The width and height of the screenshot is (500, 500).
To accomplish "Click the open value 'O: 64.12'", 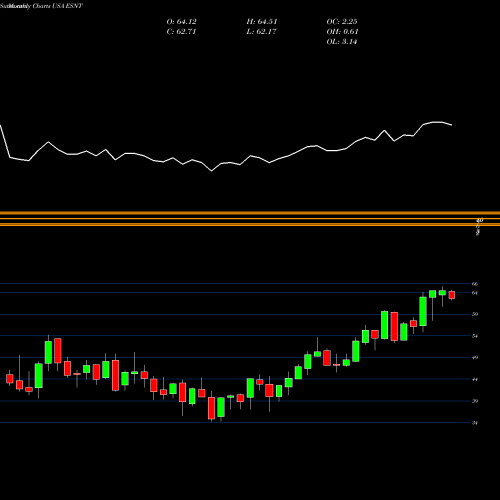I will pyautogui.click(x=181, y=22).
